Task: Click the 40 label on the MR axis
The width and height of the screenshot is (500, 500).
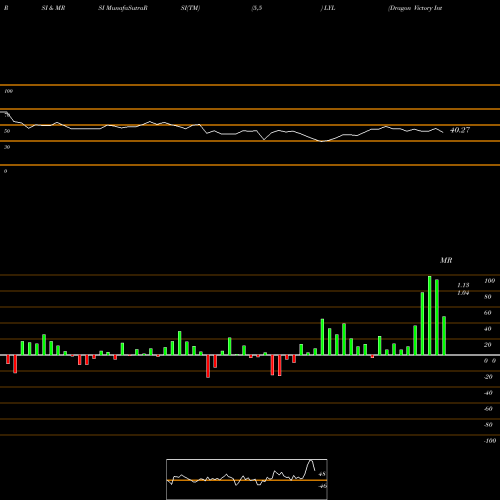Action: coord(488,329)
